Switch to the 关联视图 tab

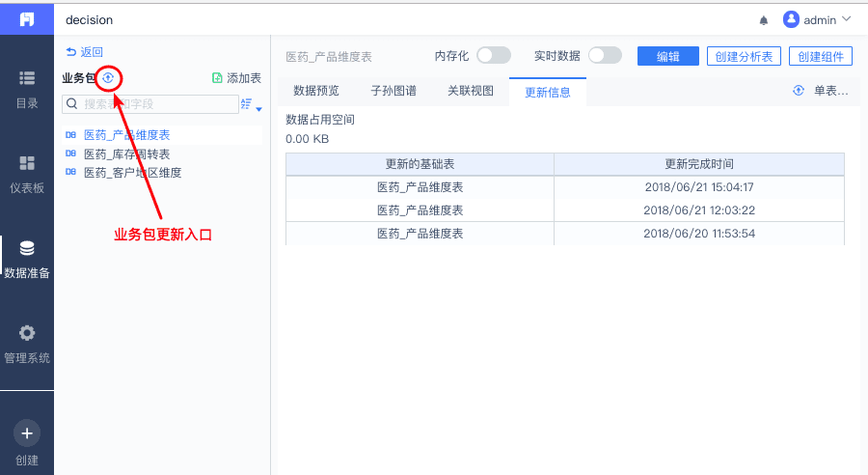click(471, 92)
